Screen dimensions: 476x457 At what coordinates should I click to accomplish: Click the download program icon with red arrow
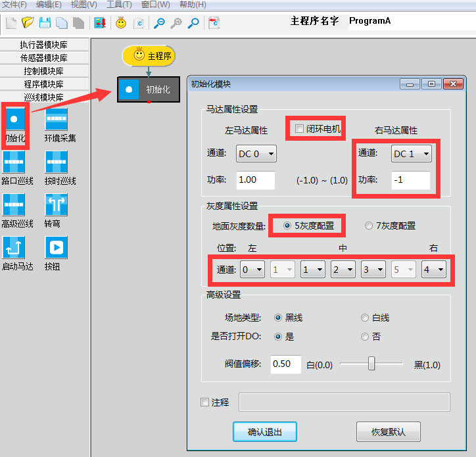(x=100, y=23)
